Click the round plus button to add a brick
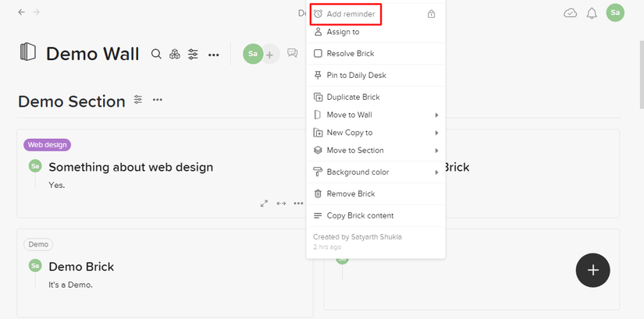644x319 pixels. (x=593, y=270)
